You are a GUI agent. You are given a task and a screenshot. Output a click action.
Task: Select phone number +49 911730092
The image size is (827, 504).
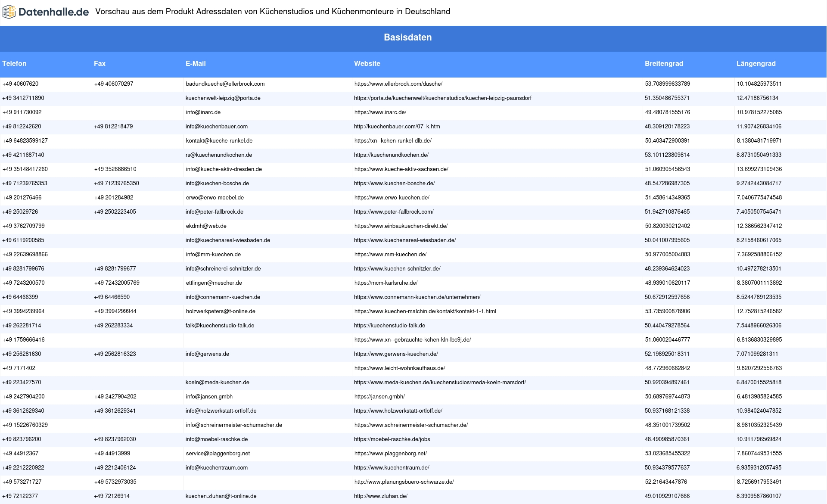[x=22, y=112]
